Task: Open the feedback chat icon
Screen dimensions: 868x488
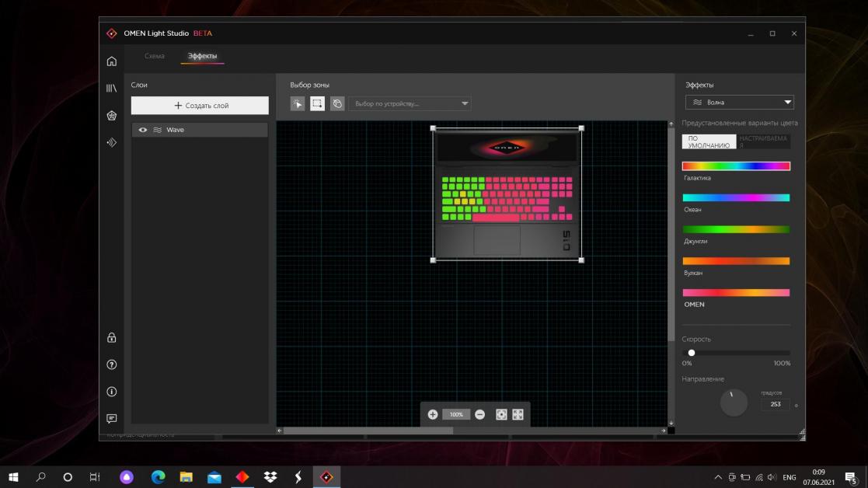Action: [112, 418]
